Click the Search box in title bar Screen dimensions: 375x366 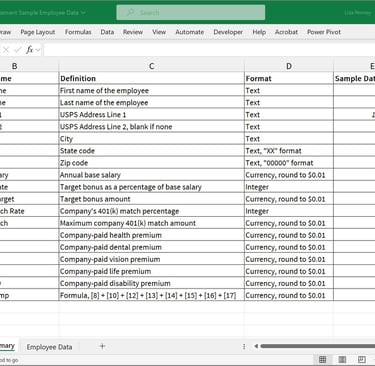191,13
